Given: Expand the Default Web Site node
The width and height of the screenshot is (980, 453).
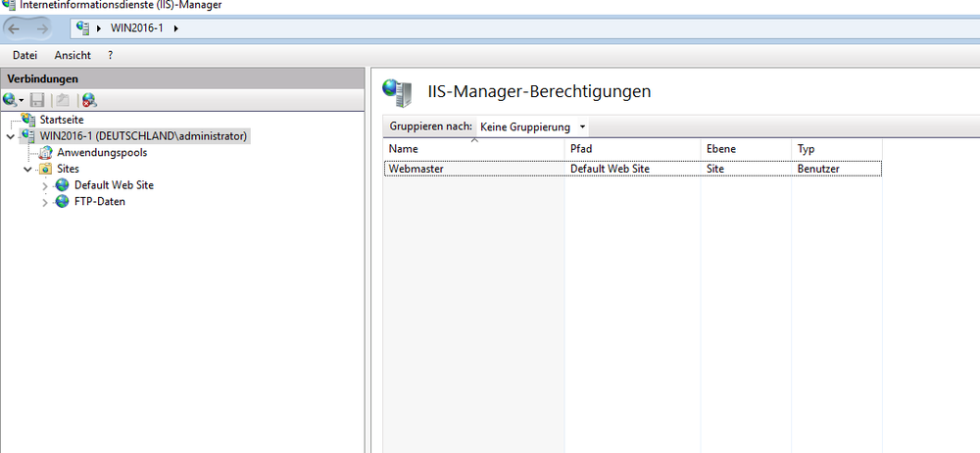Looking at the screenshot, I should coord(45,185).
